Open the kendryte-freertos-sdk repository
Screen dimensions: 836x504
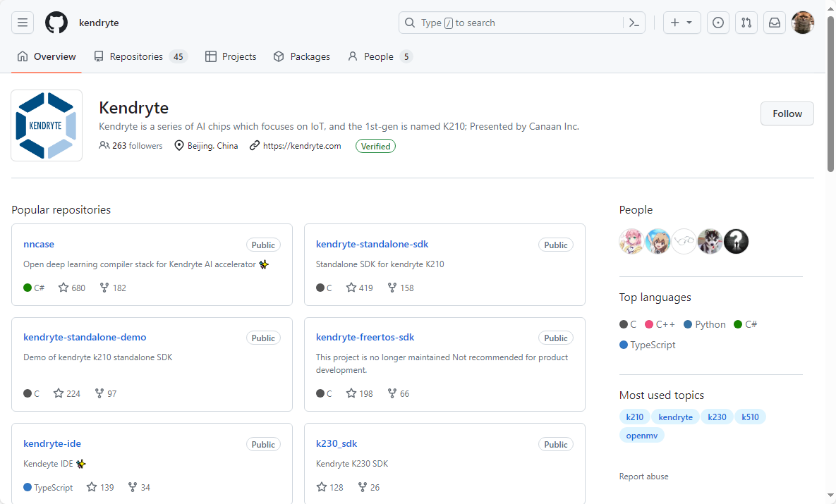click(x=365, y=337)
